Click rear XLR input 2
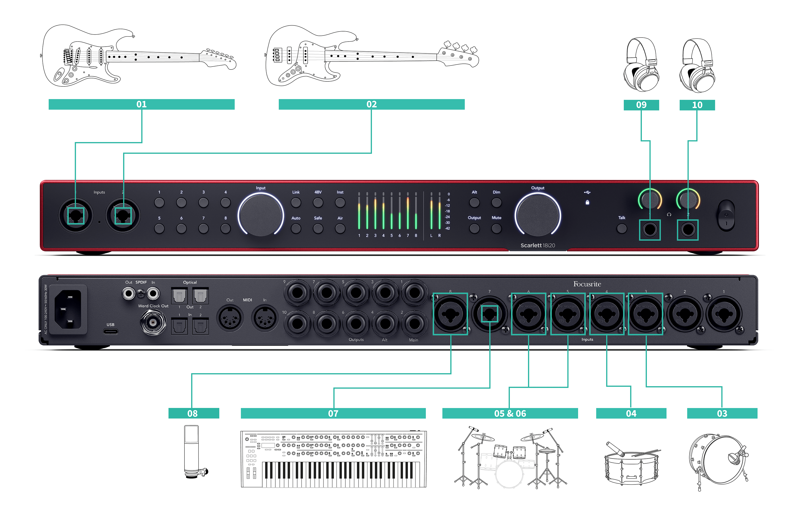The image size is (812, 516). pyautogui.click(x=684, y=314)
